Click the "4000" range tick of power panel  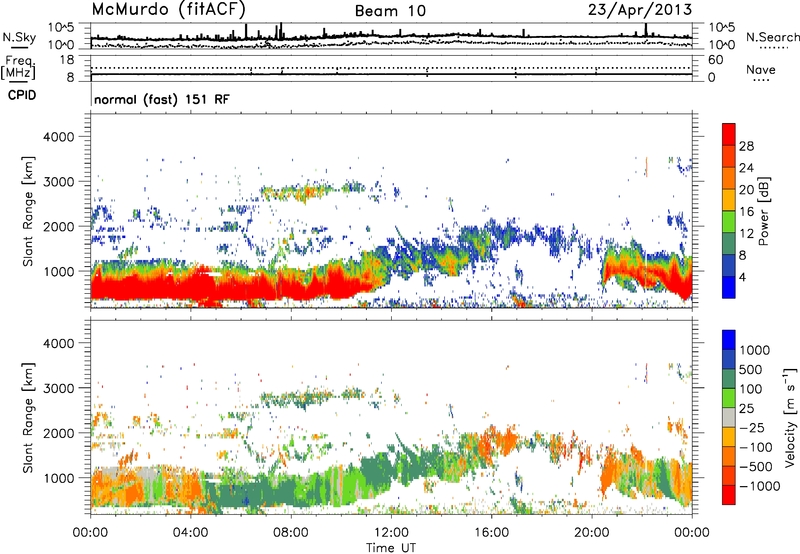[x=58, y=137]
